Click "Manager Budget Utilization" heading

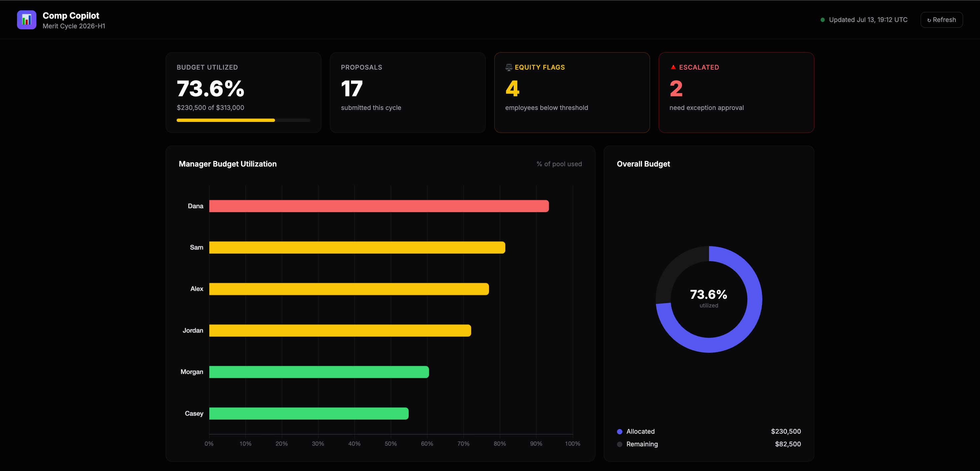227,164
